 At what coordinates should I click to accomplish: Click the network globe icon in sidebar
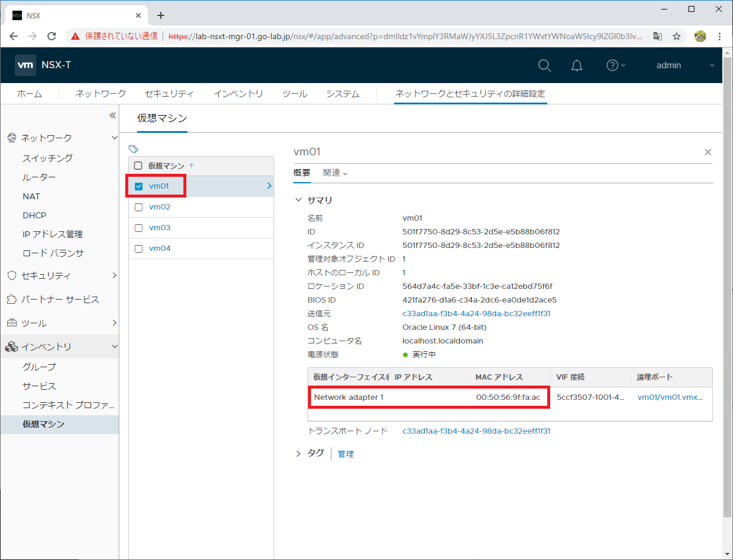point(11,138)
